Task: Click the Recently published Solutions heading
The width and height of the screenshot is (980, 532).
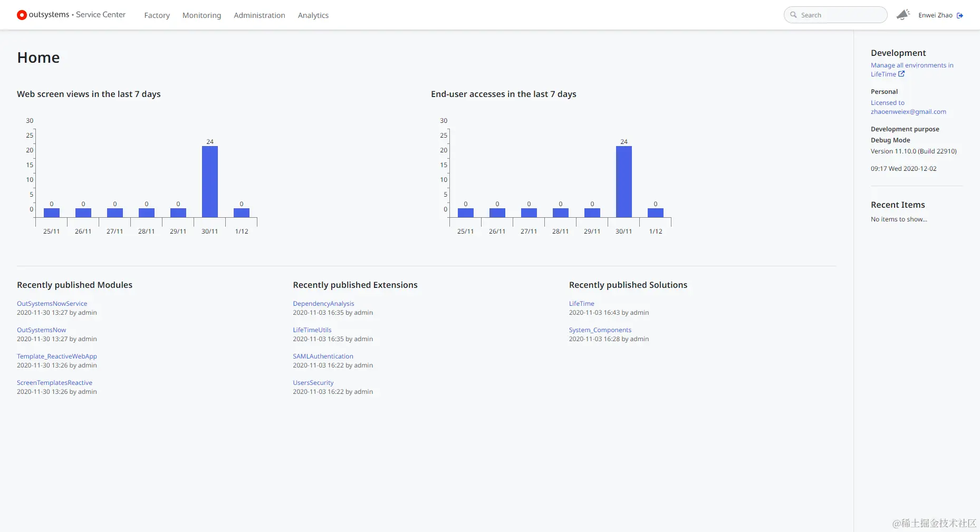Action: (x=628, y=285)
